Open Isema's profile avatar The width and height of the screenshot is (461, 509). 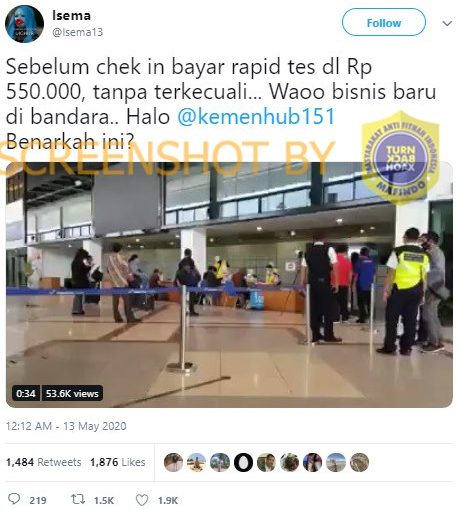pyautogui.click(x=24, y=24)
